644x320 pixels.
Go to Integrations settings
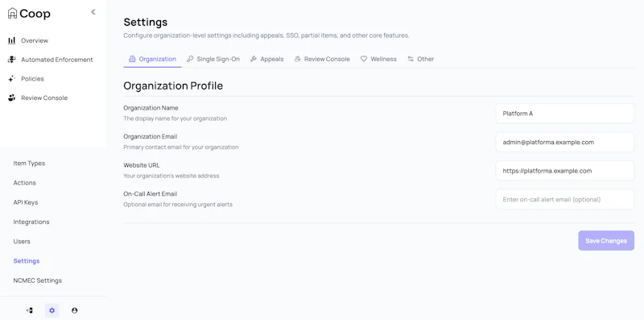click(31, 222)
